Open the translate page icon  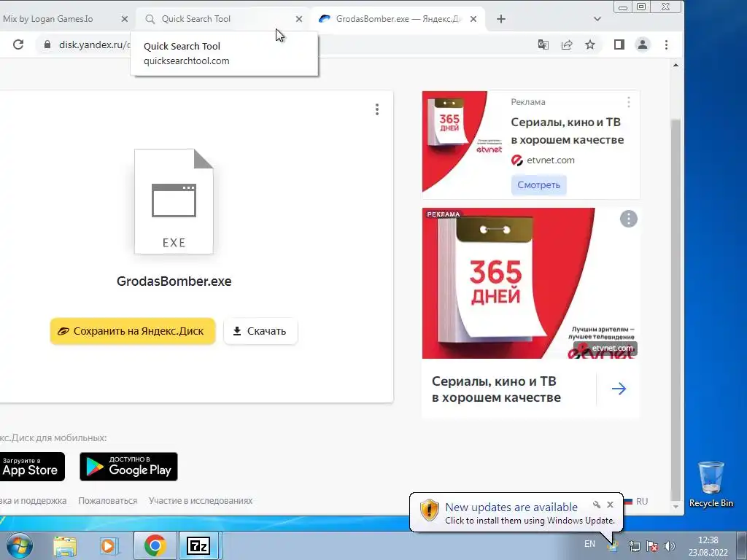click(x=543, y=44)
